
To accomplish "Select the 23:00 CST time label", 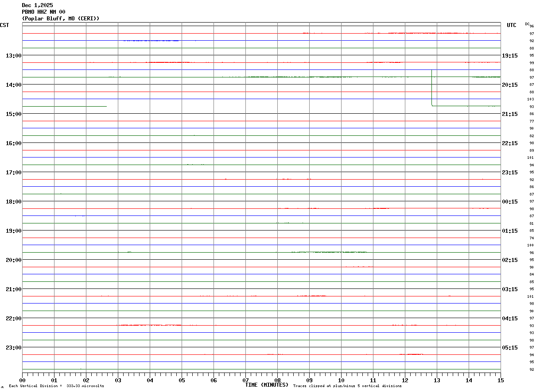I will coord(14,347).
